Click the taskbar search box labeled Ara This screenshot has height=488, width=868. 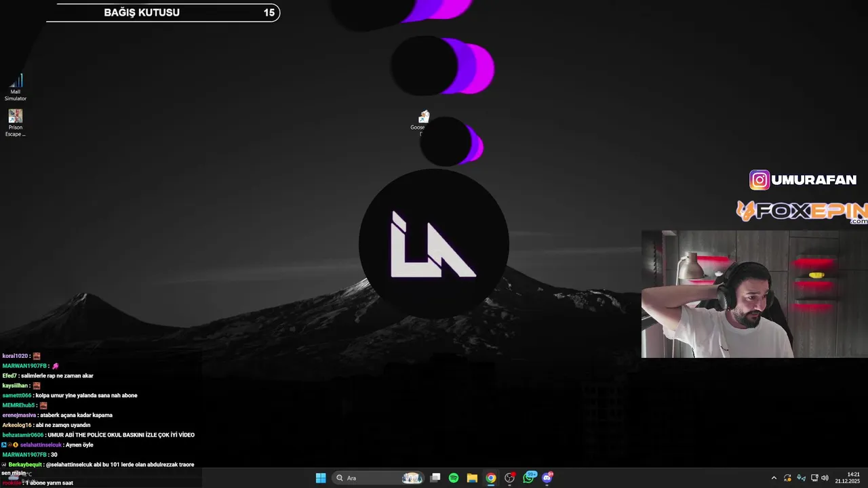coord(378,478)
